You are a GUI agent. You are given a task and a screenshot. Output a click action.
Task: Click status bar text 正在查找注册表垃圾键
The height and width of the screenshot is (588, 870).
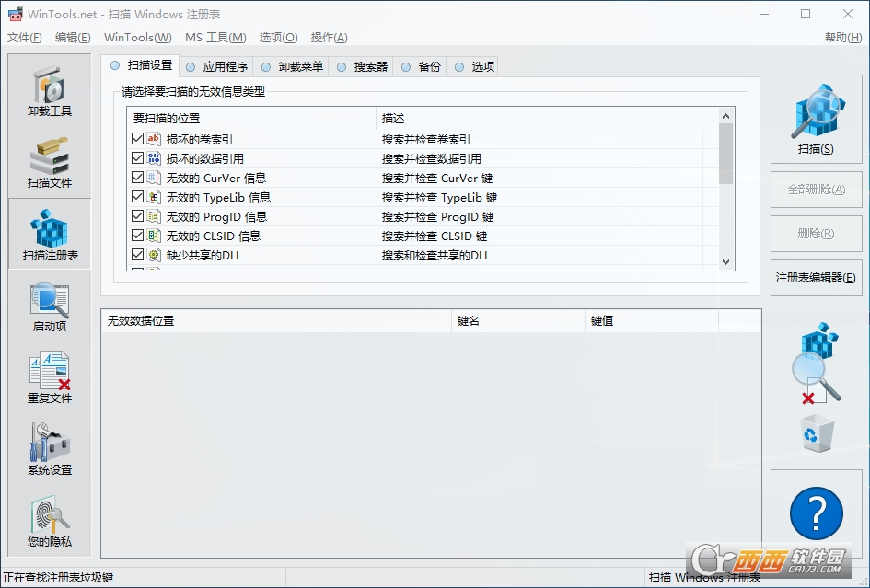(58, 578)
